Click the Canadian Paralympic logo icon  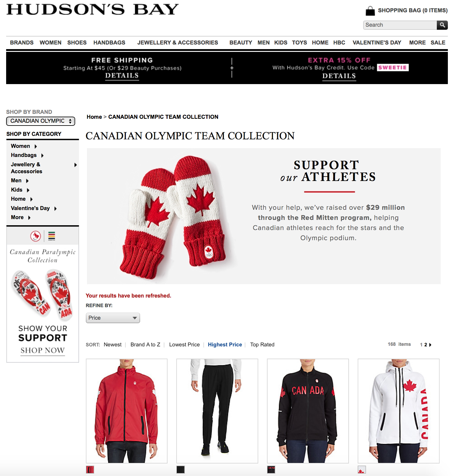(x=36, y=236)
